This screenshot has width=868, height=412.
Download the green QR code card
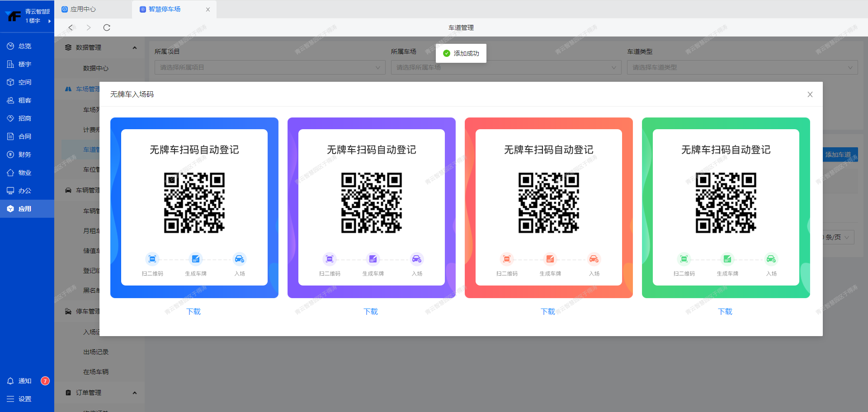coord(725,312)
